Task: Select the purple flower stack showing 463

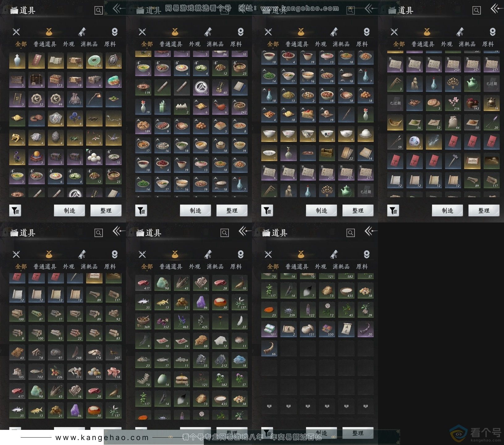Action: click(x=182, y=322)
